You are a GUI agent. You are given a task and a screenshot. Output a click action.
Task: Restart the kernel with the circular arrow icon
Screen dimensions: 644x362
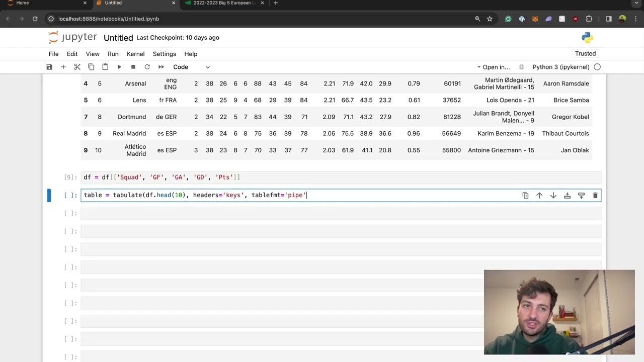click(147, 67)
